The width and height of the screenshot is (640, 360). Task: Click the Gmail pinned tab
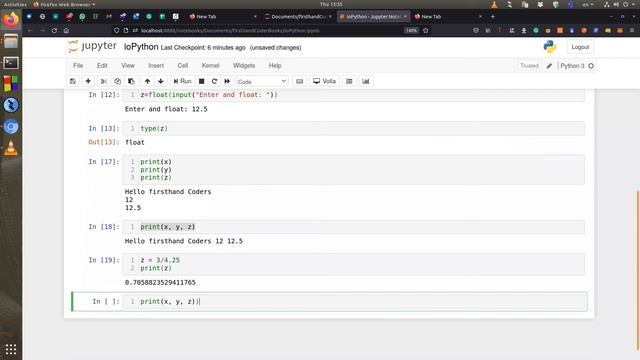click(x=109, y=16)
